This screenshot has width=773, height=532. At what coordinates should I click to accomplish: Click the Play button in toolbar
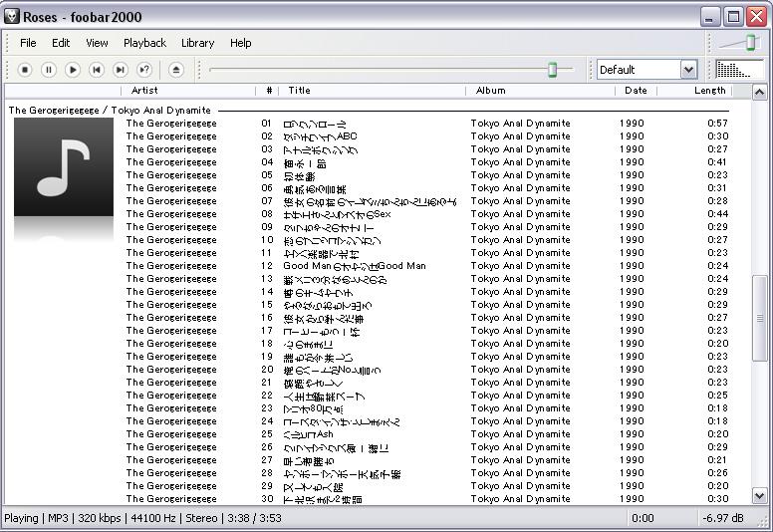73,70
